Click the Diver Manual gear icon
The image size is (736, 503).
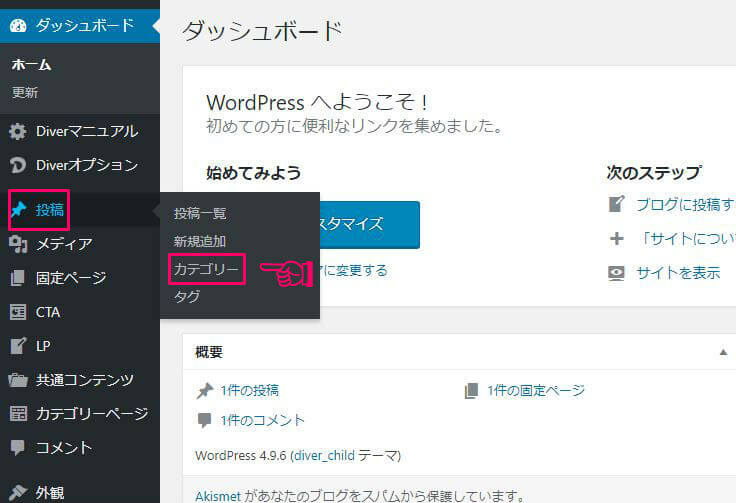pyautogui.click(x=18, y=131)
